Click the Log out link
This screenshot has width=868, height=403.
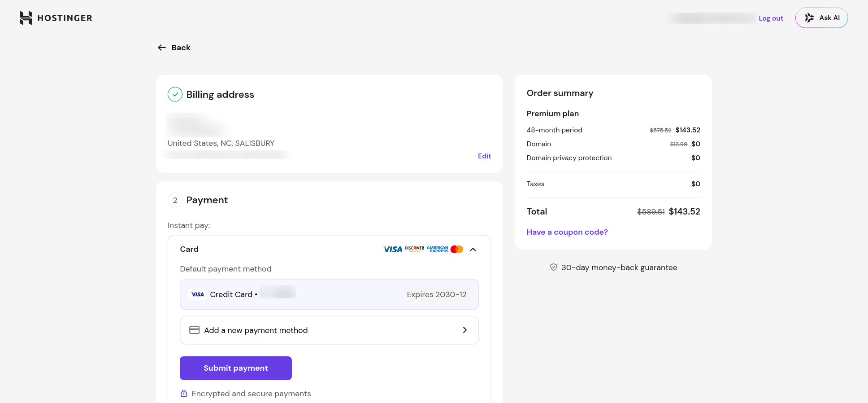771,18
